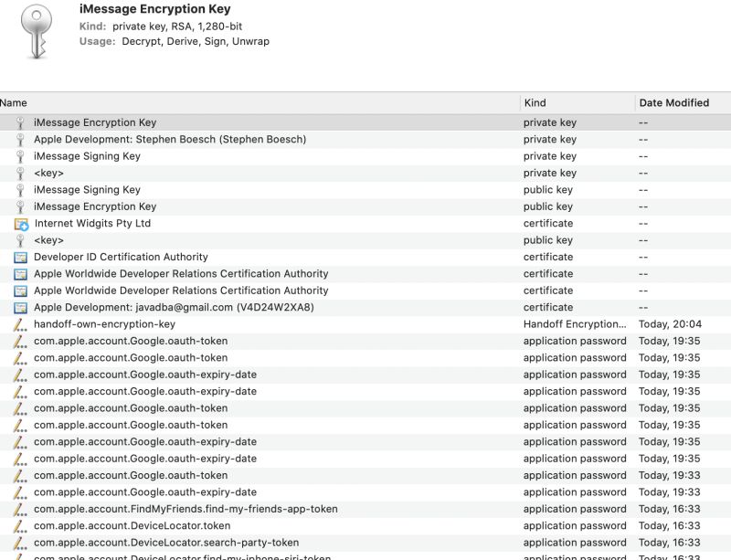731x560 pixels.
Task: Click the 'Today, 20:04' date cell
Action: 670,324
